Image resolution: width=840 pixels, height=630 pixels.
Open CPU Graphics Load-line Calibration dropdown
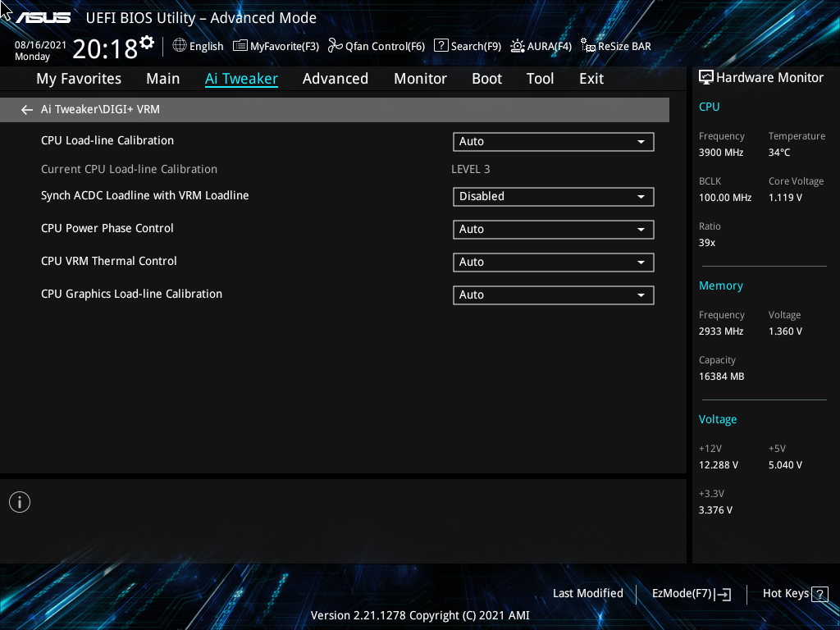[x=554, y=295]
